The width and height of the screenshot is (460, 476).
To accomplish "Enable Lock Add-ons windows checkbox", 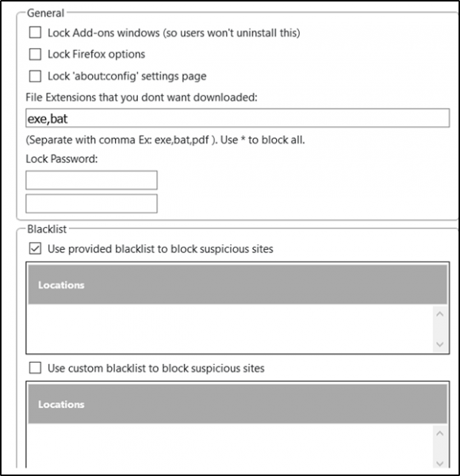I will tap(35, 33).
